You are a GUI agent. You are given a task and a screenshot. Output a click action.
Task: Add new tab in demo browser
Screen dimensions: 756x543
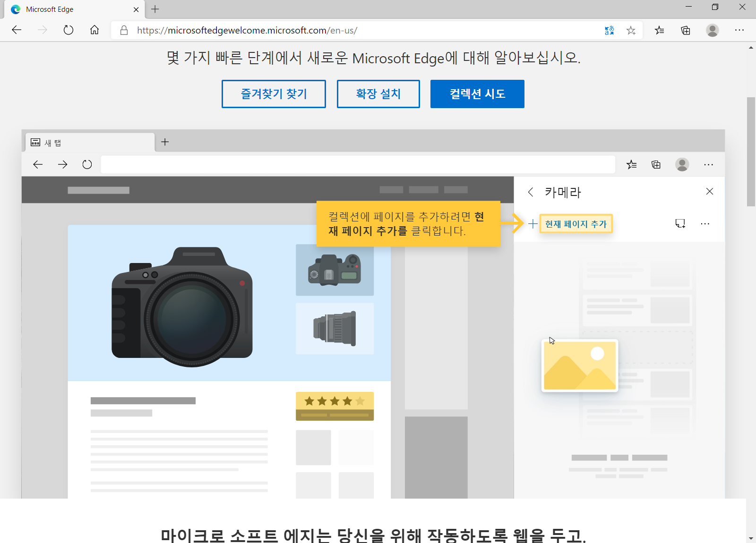point(165,142)
